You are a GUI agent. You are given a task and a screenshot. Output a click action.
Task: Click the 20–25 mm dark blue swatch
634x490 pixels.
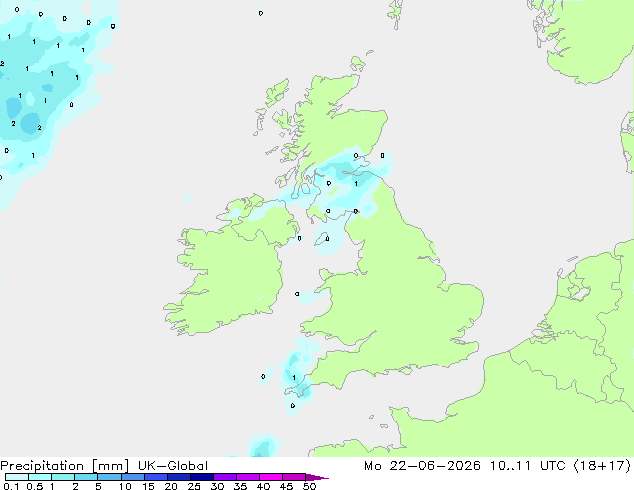[178, 477]
